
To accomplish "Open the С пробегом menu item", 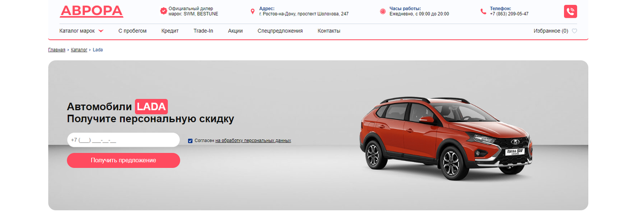I will pos(133,31).
